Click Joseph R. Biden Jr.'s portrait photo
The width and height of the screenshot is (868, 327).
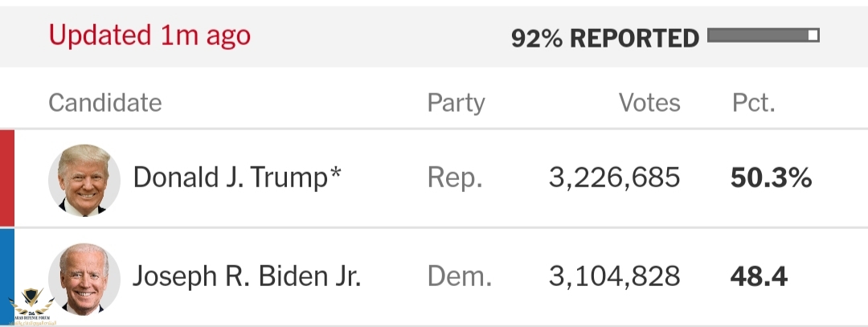tap(84, 278)
